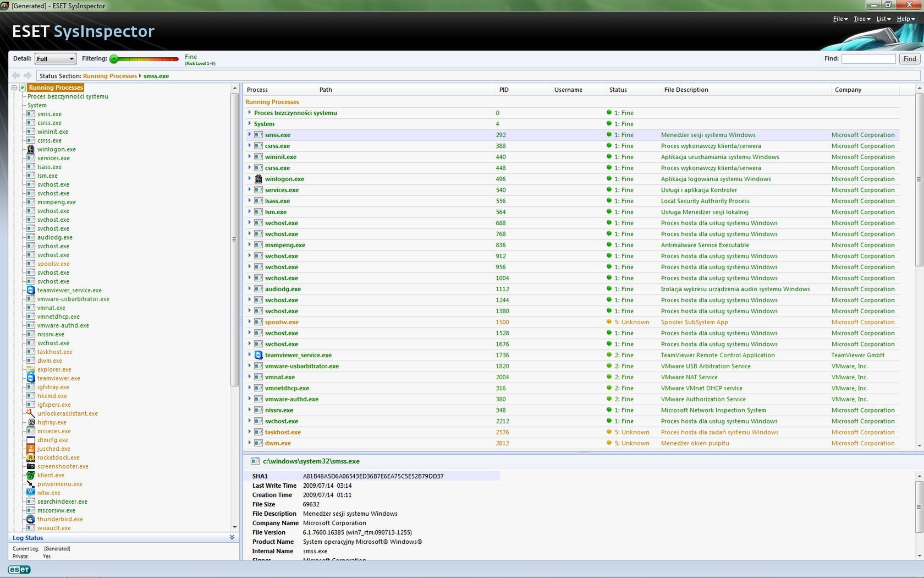The height and width of the screenshot is (578, 924).
Task: Select audiodg.exe in the left tree
Action: pos(55,237)
